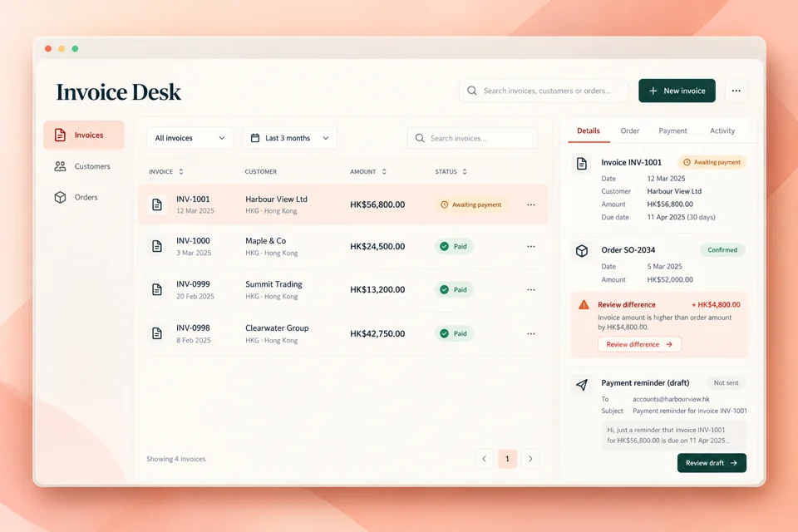
Task: Click clock icon in INV-1001 row status
Action: pos(444,204)
